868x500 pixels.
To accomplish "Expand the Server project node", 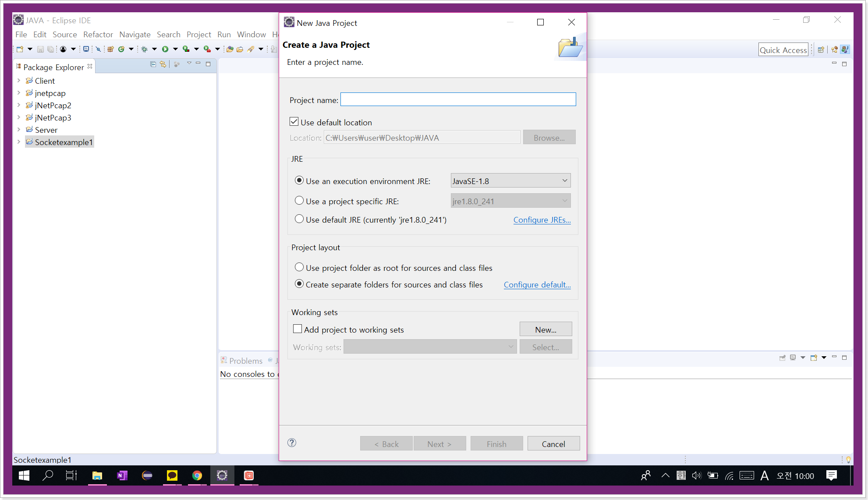I will pyautogui.click(x=19, y=130).
